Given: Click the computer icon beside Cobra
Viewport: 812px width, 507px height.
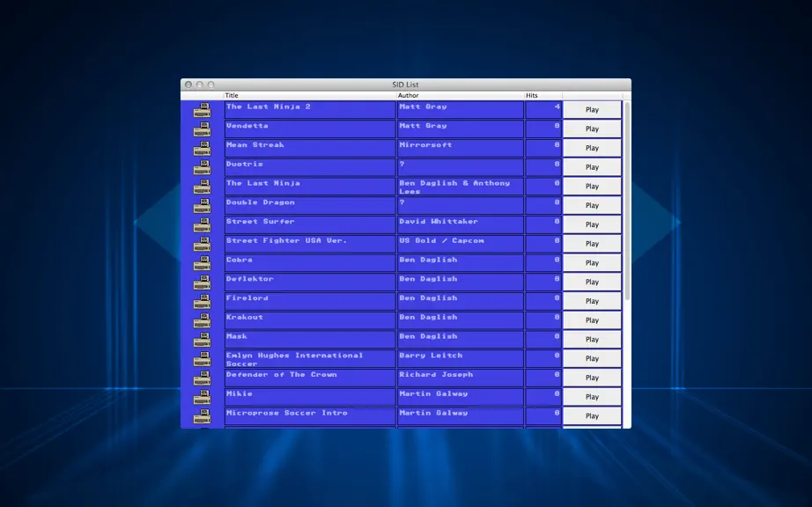Looking at the screenshot, I should [x=202, y=263].
